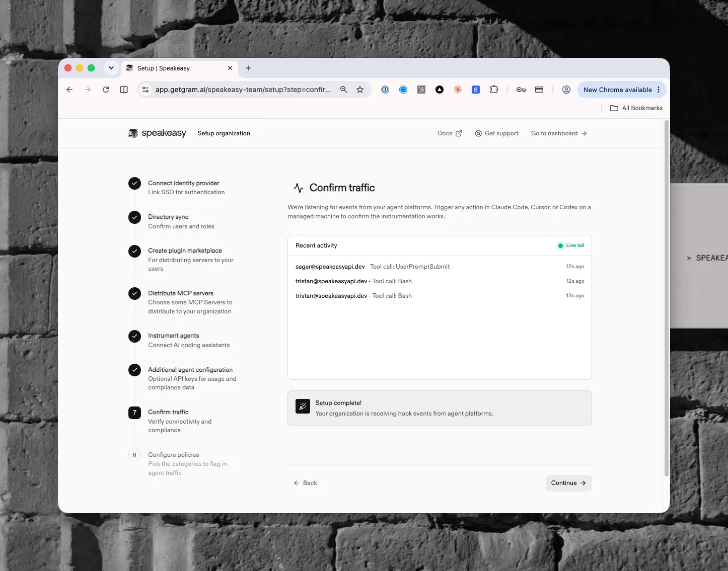
Task: Click the blue square E extension icon
Action: [476, 90]
